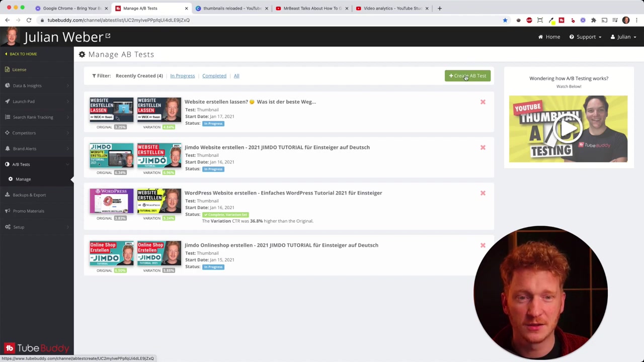Click Complete status badge of WordPress test
This screenshot has width=644, height=362.
coord(225,215)
